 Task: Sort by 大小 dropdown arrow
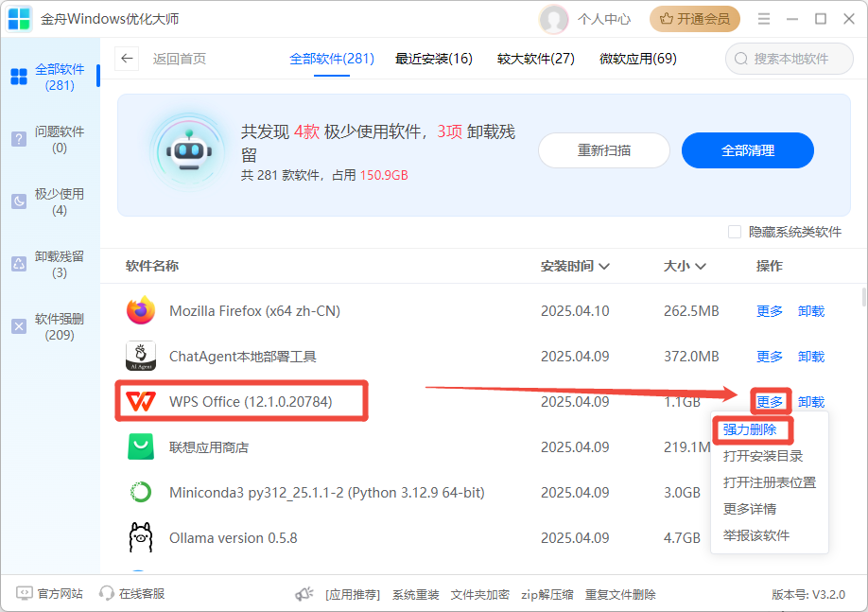click(701, 267)
